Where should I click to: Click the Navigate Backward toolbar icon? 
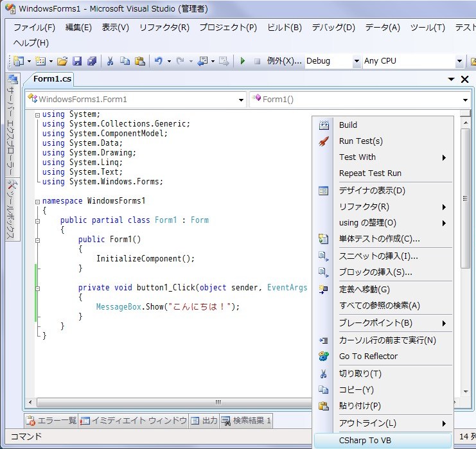202,61
